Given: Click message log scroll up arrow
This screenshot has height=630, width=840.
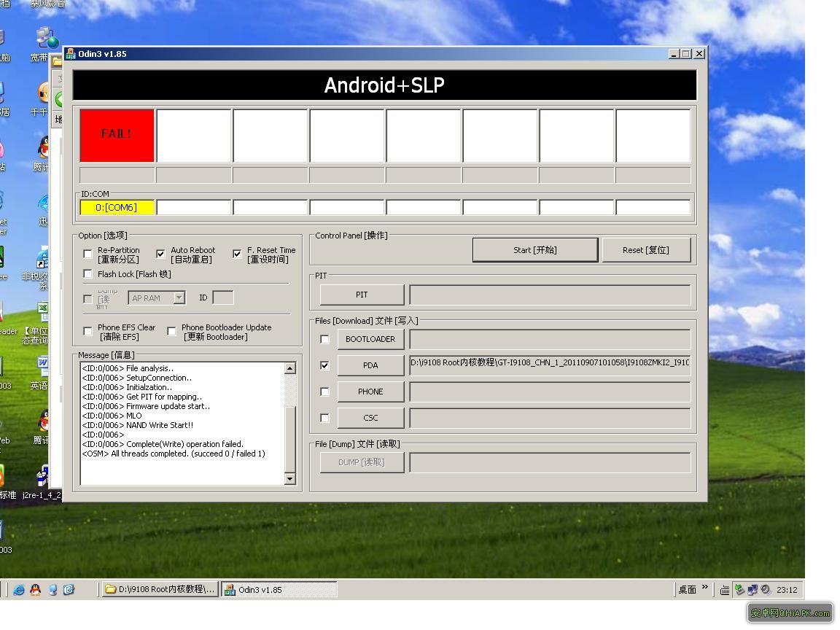Looking at the screenshot, I should (x=289, y=368).
